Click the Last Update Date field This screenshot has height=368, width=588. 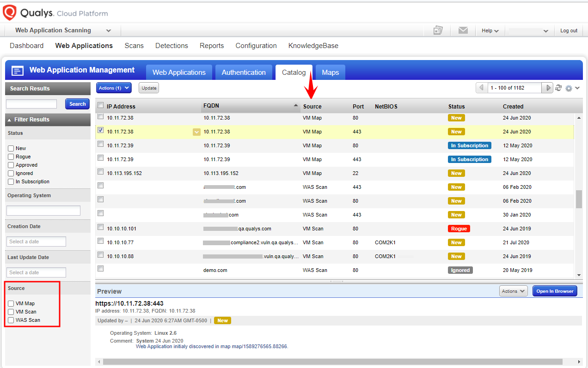(37, 272)
